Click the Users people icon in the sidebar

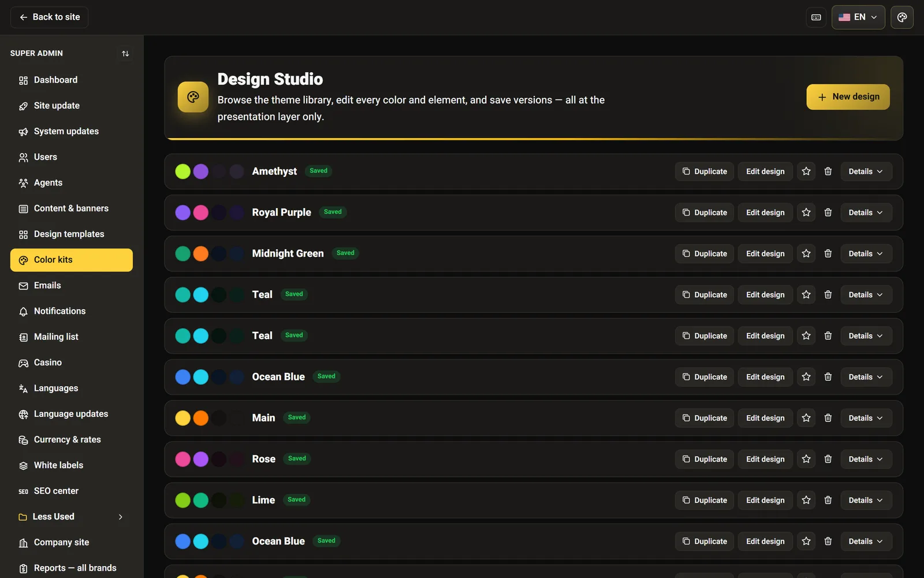(23, 157)
